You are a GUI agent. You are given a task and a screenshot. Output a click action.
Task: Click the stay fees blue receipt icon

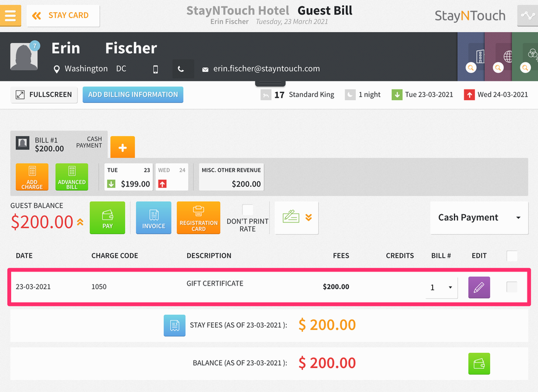point(174,325)
